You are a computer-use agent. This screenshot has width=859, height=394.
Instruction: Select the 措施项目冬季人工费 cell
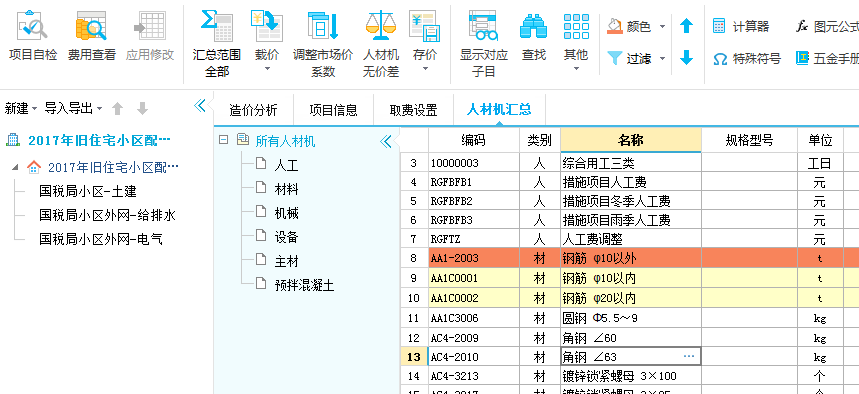coord(631,201)
